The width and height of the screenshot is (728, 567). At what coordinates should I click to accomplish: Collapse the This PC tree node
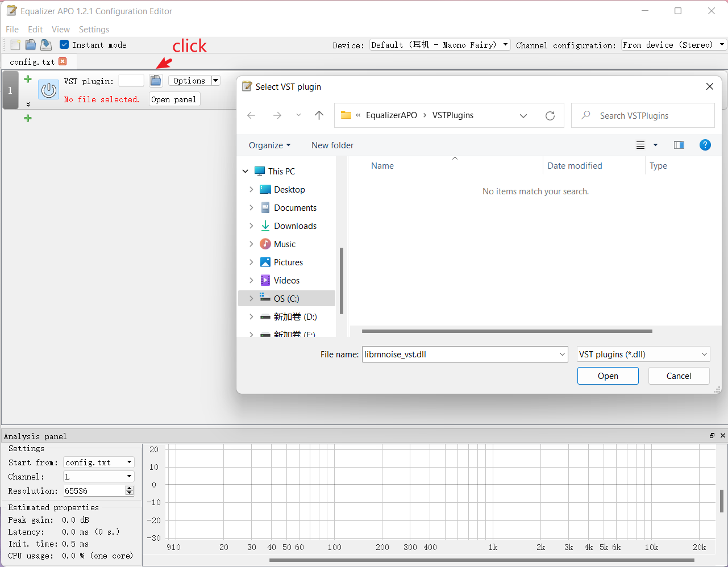click(x=246, y=172)
